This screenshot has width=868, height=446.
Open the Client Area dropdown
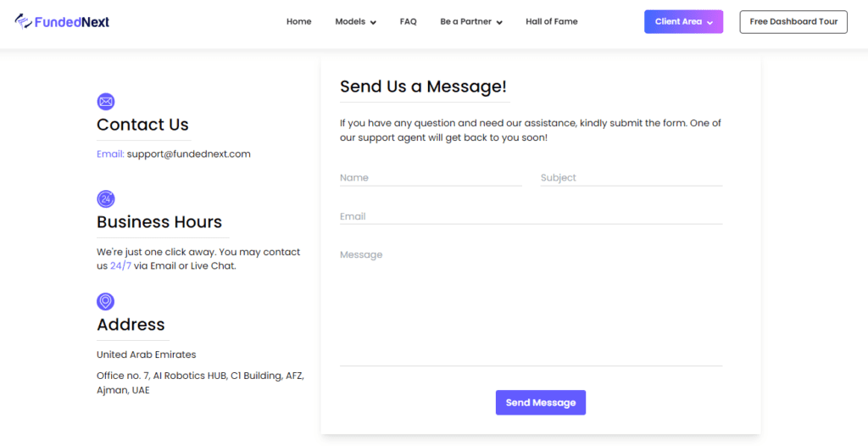coord(684,21)
